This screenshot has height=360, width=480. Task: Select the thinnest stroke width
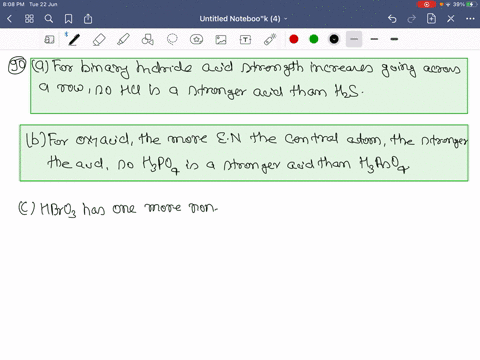pos(354,39)
